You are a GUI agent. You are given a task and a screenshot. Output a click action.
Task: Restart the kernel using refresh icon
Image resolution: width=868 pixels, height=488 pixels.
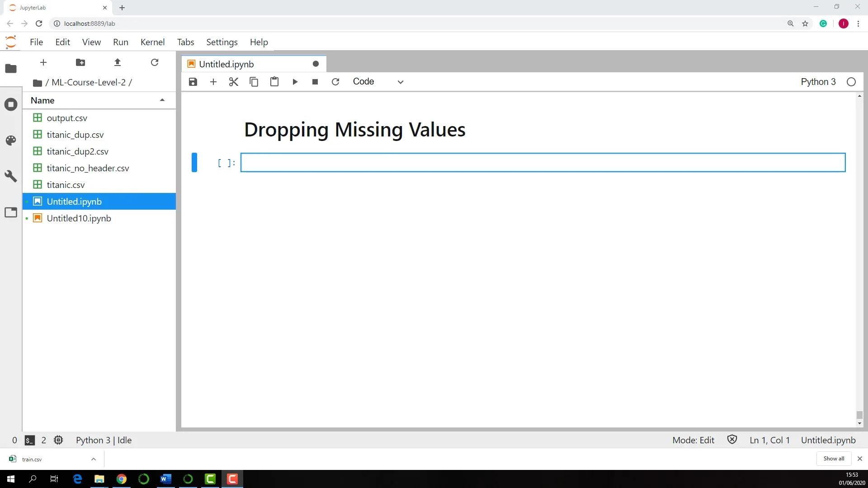335,82
